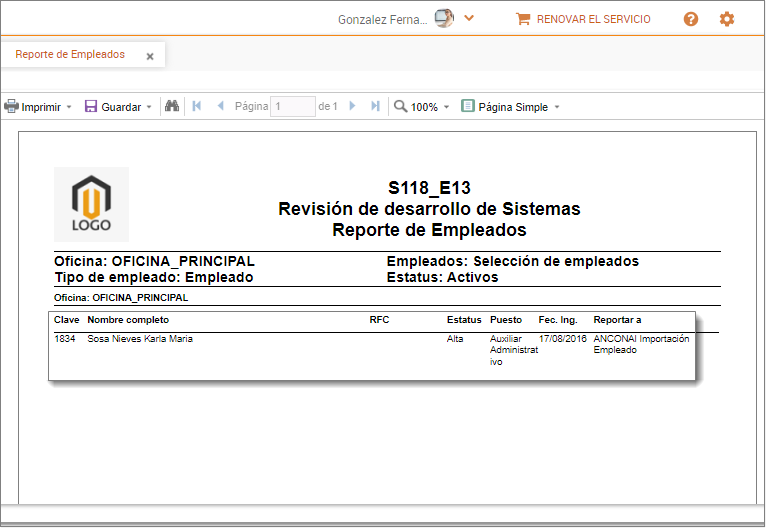This screenshot has height=529, width=767.
Task: Open settings gear icon
Action: (x=727, y=19)
